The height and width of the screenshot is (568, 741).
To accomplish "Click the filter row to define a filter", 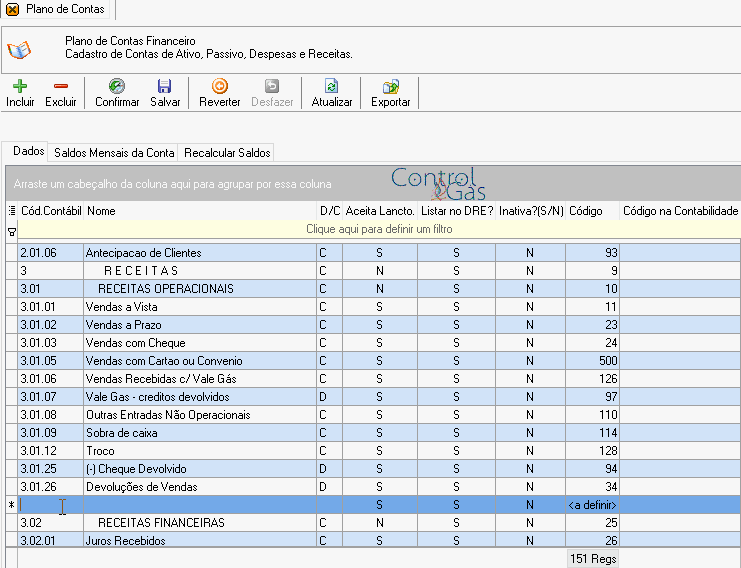I will point(379,229).
